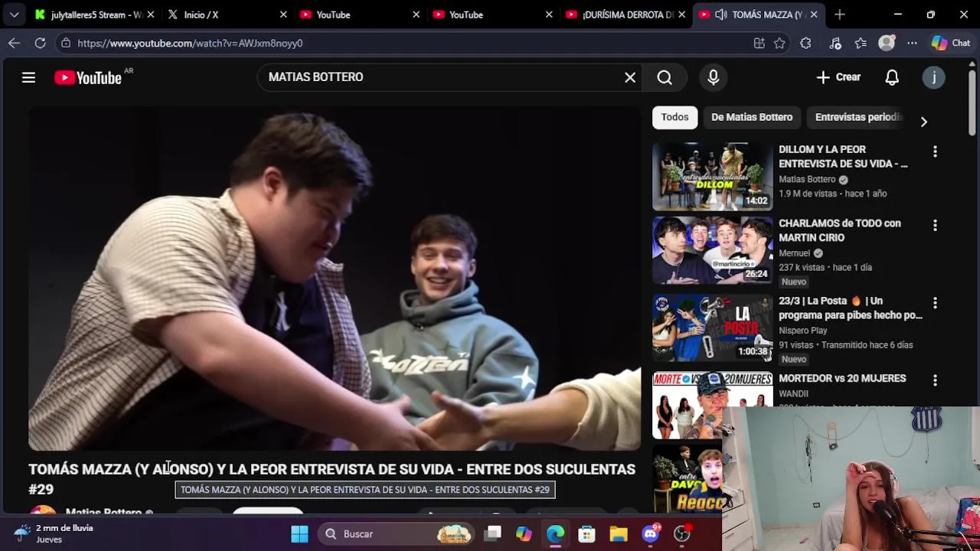980x551 pixels.
Task: Open the CHARLAMOS de TODO con MARTIN CIRIO title
Action: (840, 230)
